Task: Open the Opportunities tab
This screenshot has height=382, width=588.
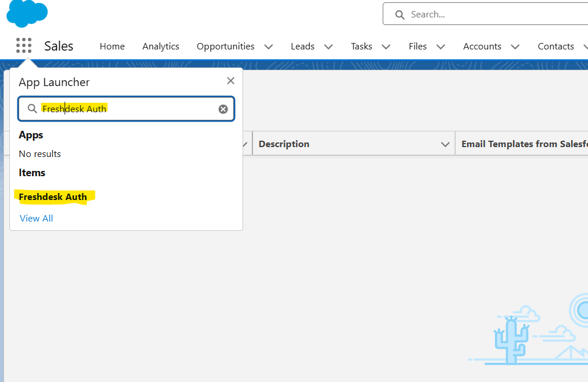Action: (x=226, y=46)
